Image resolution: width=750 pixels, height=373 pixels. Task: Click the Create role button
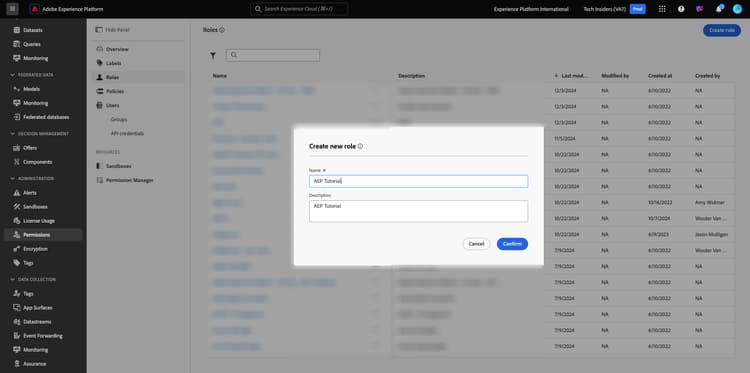pos(722,30)
